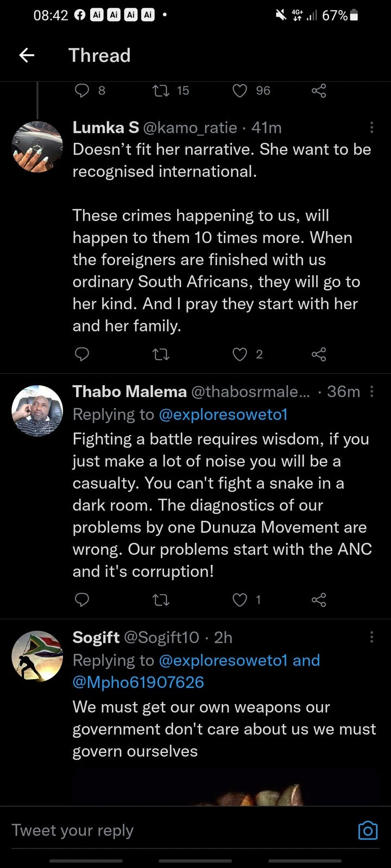
Task: Reply to Lumka S's tweet
Action: [81, 354]
